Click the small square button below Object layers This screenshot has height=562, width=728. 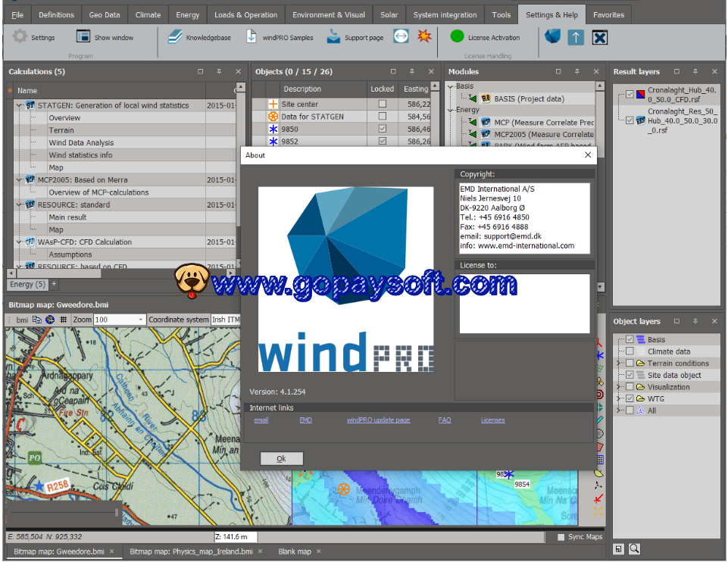(618, 549)
